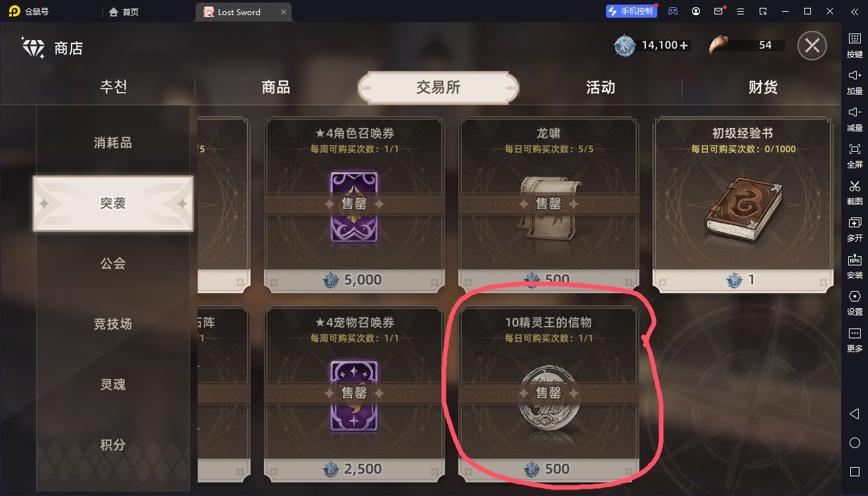Go to the 首页 home tab
Image resolution: width=868 pixels, height=496 pixels.
124,12
